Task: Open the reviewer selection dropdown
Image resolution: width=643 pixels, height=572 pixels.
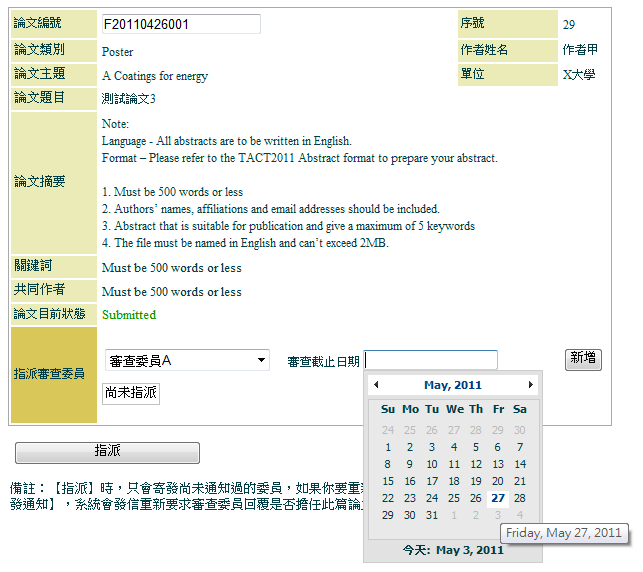Action: coord(187,360)
